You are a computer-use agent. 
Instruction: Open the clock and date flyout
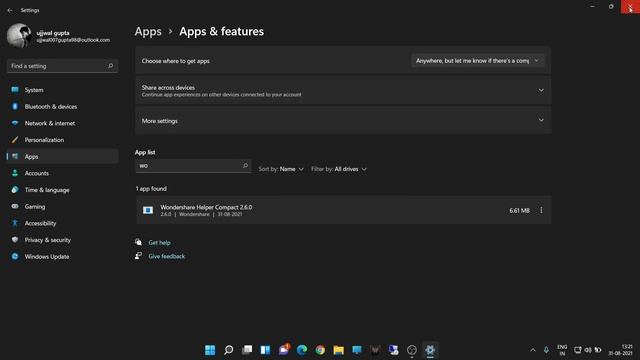click(x=620, y=350)
